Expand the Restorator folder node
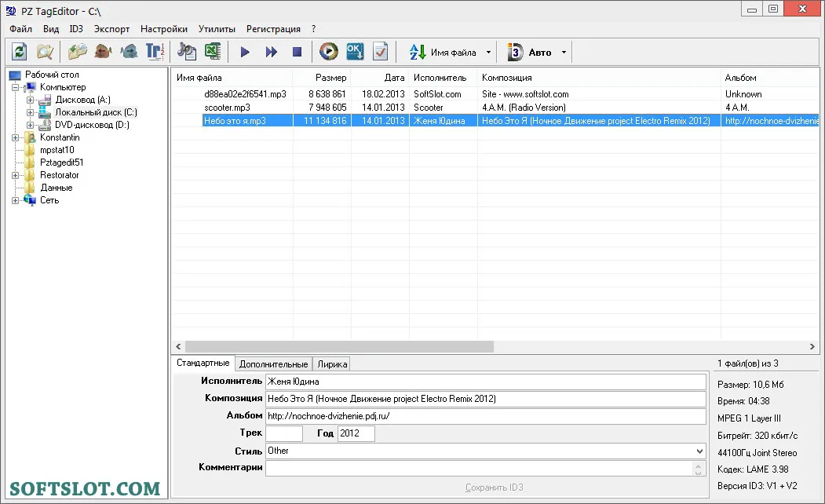Image resolution: width=825 pixels, height=504 pixels. click(15, 175)
